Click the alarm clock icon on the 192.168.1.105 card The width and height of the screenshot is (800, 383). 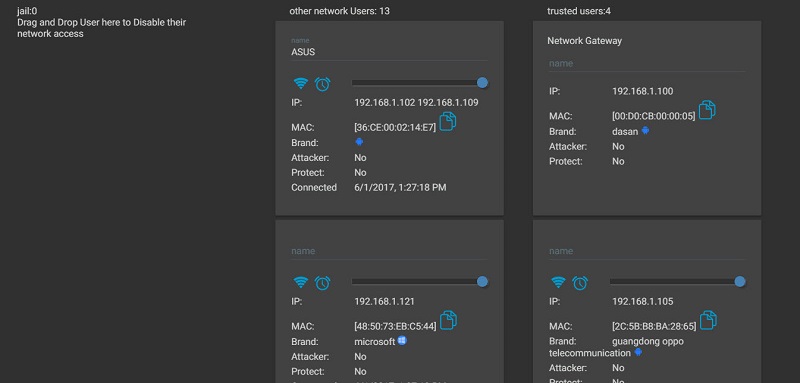pos(580,283)
